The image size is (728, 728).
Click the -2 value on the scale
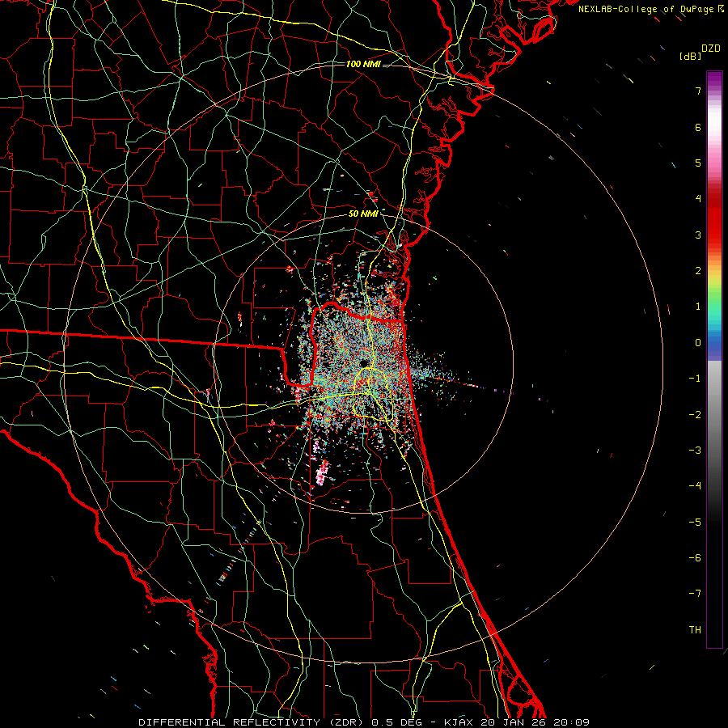tap(695, 414)
